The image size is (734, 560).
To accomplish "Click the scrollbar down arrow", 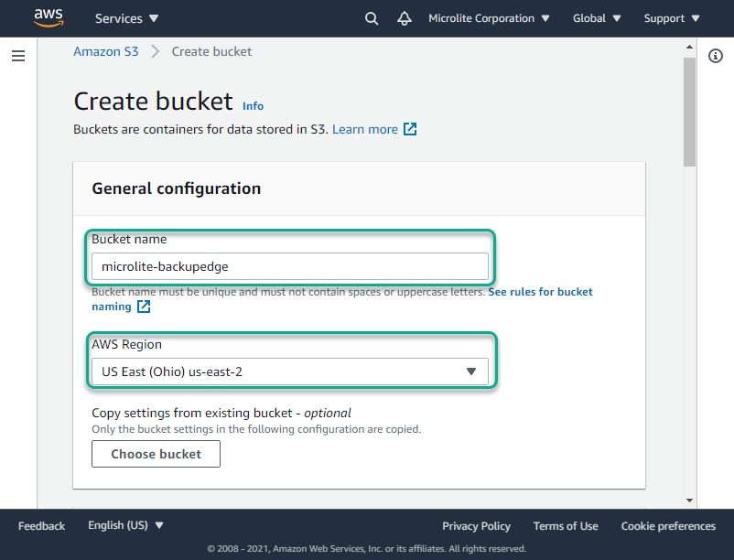I will click(689, 501).
